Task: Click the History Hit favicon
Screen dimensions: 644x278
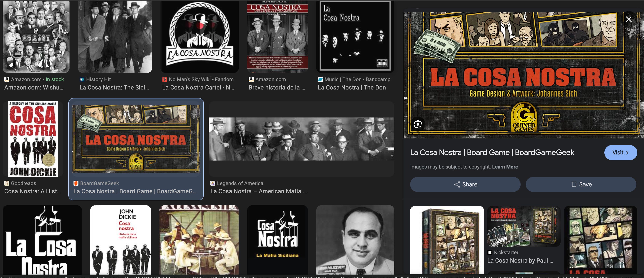Action: 82,79
